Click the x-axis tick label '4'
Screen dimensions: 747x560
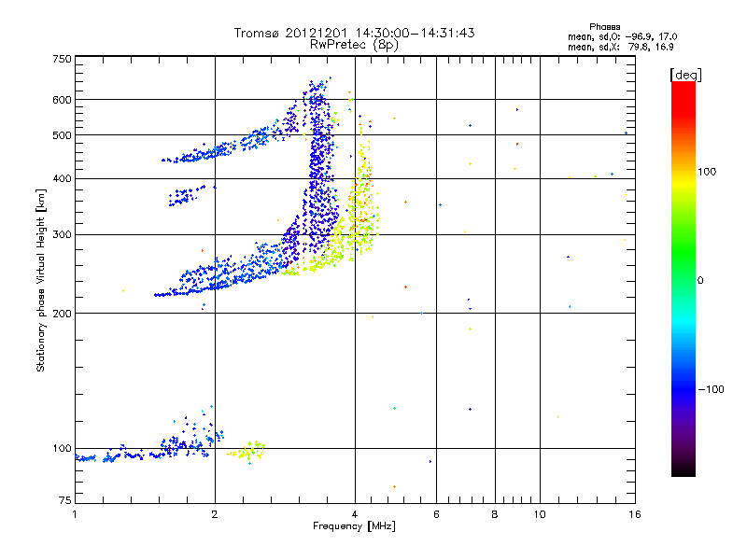pos(355,514)
